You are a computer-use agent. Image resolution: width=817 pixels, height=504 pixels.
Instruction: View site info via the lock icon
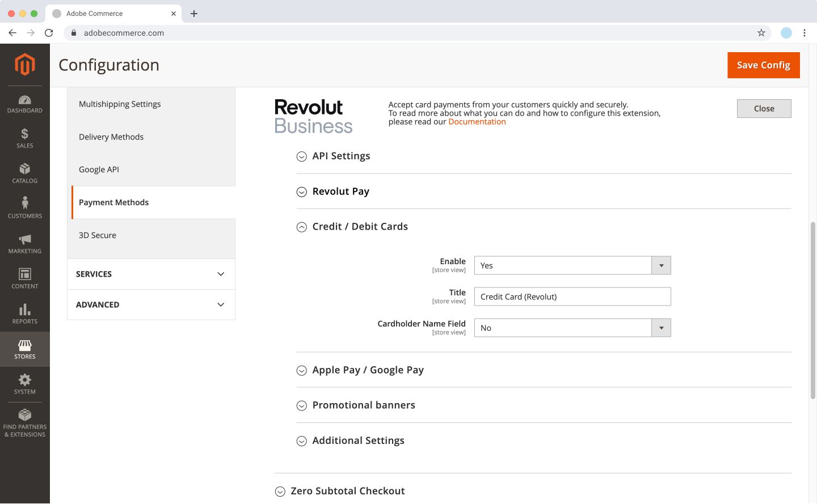click(x=74, y=33)
